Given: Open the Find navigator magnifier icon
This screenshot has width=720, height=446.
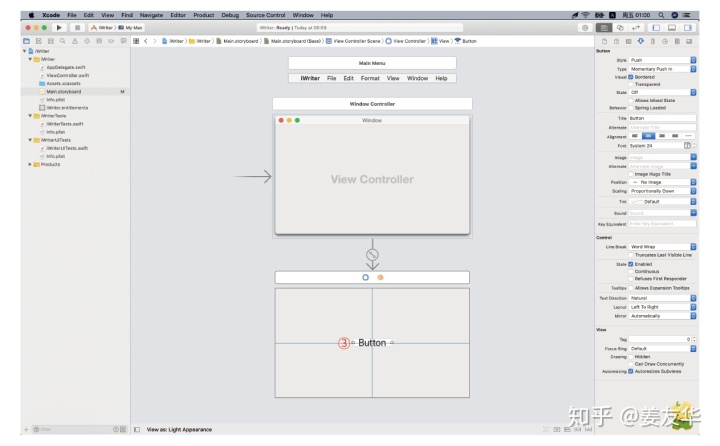Looking at the screenshot, I should point(62,41).
